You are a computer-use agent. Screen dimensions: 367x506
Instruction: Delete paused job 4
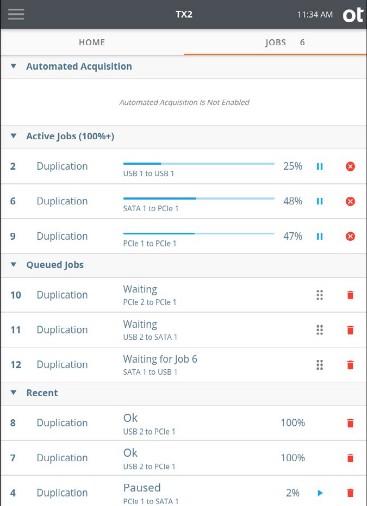(x=350, y=493)
